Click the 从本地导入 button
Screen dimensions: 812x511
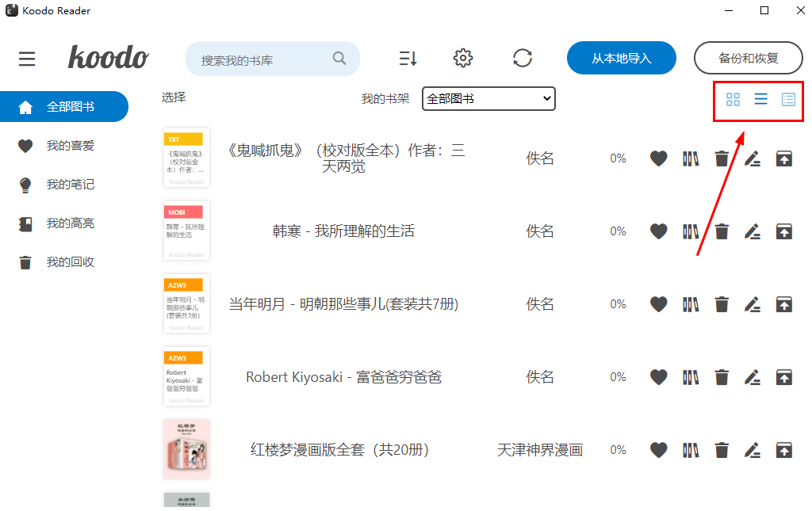point(621,58)
